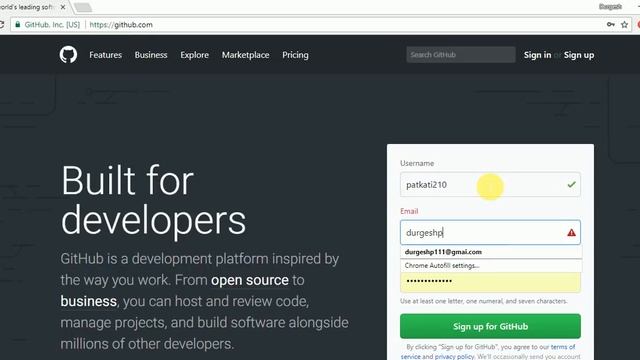The width and height of the screenshot is (640, 360).
Task: Click the business link in description
Action: coord(89,301)
